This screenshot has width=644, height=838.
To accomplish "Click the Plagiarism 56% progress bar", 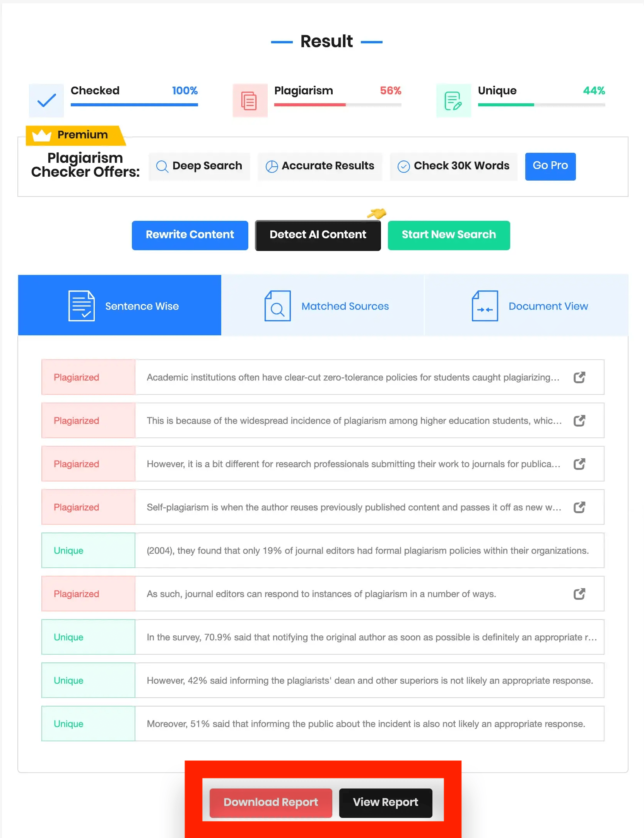I will (x=337, y=105).
